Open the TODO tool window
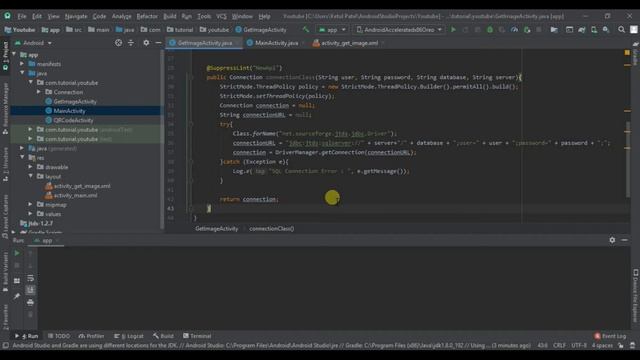This screenshot has height=360, width=640. 59,336
